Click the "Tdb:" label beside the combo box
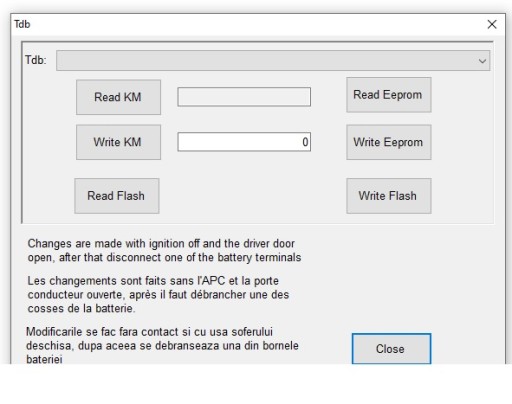This screenshot has height=404, width=512. point(36,60)
